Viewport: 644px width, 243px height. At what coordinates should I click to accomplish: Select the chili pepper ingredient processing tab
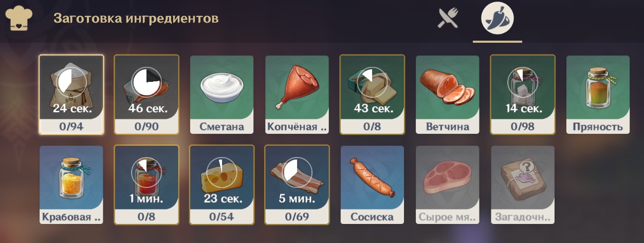[x=497, y=19]
